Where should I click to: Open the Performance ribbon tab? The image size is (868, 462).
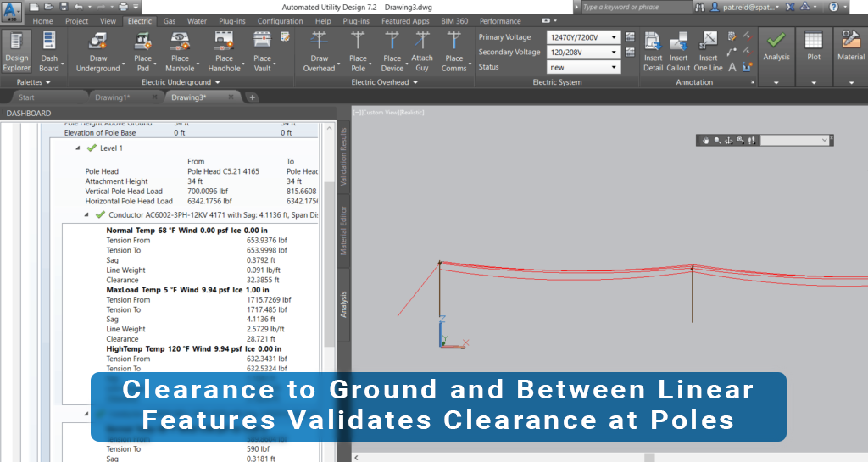pyautogui.click(x=500, y=21)
